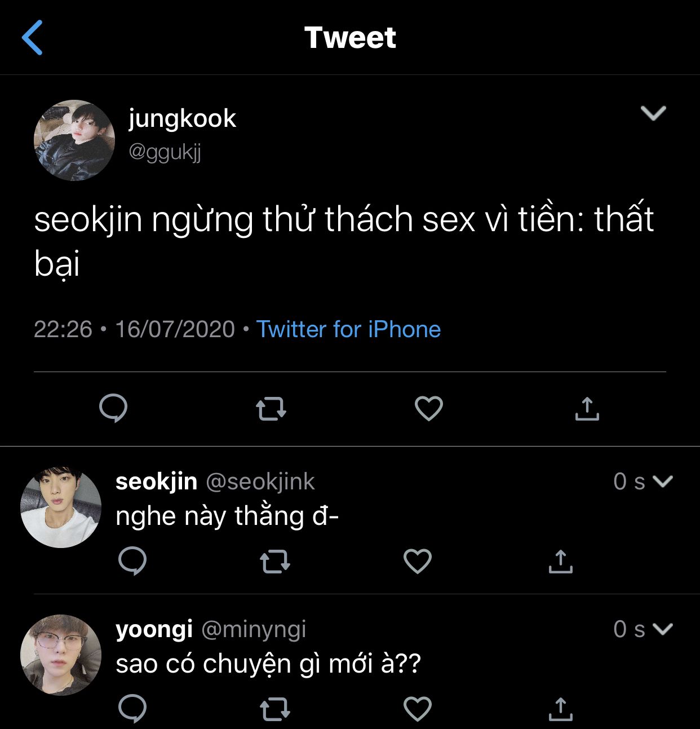Open options chevron on jungkook's tweet
This screenshot has width=700, height=729.
tap(653, 113)
